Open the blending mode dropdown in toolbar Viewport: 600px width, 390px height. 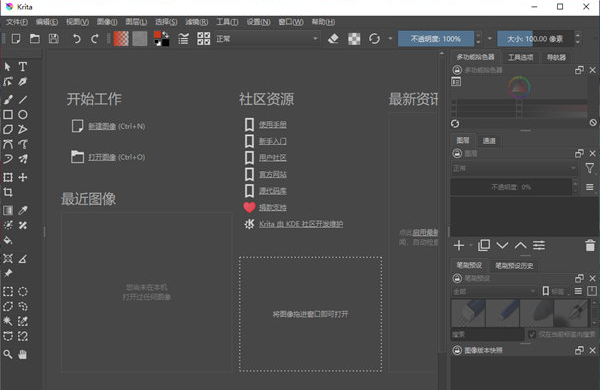coord(267,39)
